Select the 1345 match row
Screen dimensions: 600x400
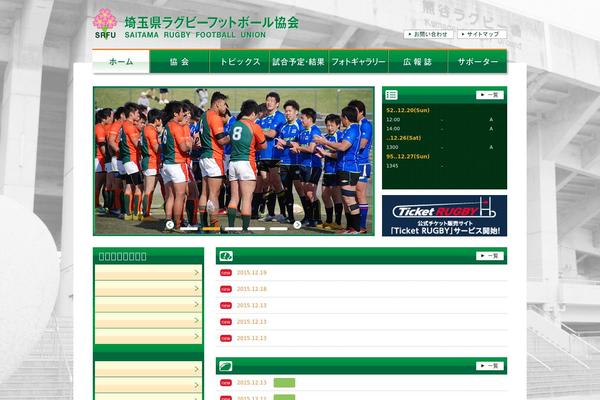click(444, 166)
